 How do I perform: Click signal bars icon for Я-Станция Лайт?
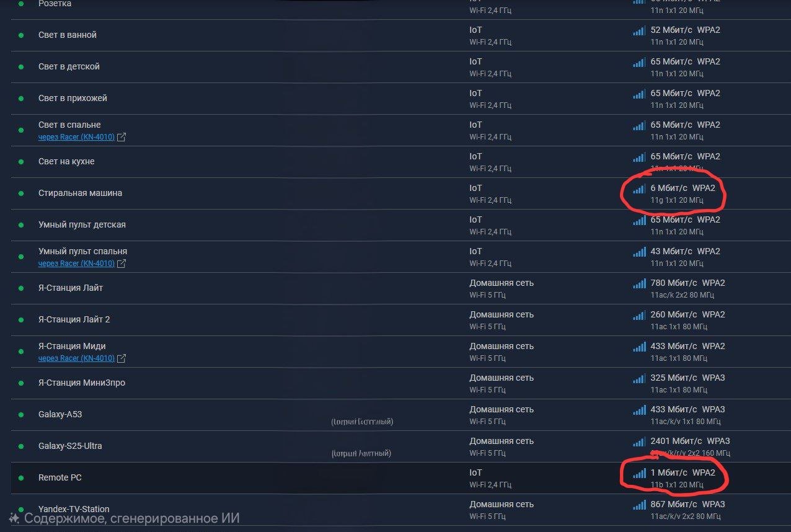[x=639, y=283]
